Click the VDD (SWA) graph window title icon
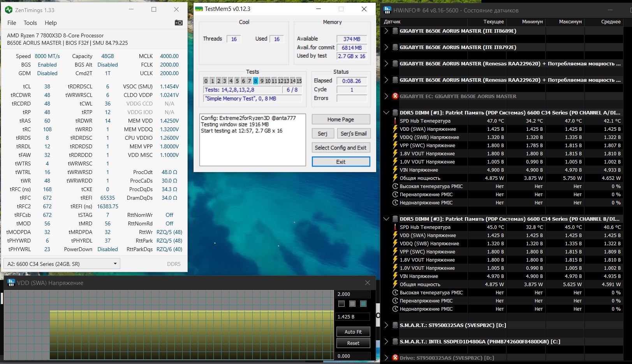The image size is (632, 364). tap(11, 283)
